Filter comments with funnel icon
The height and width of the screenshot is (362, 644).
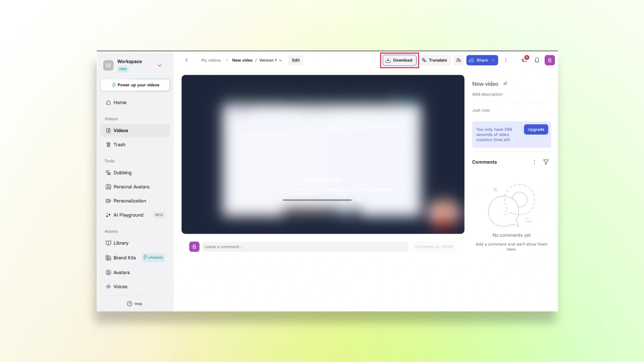tap(546, 162)
